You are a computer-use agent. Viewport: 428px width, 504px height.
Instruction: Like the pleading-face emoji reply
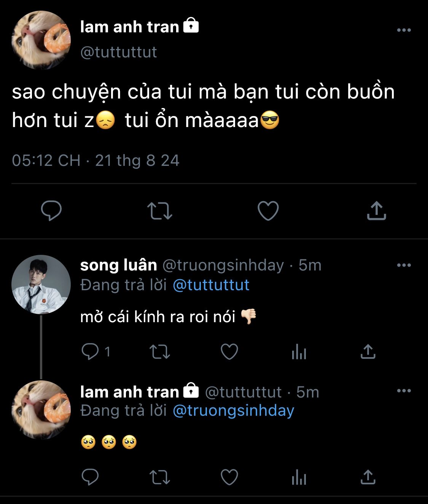click(x=229, y=477)
